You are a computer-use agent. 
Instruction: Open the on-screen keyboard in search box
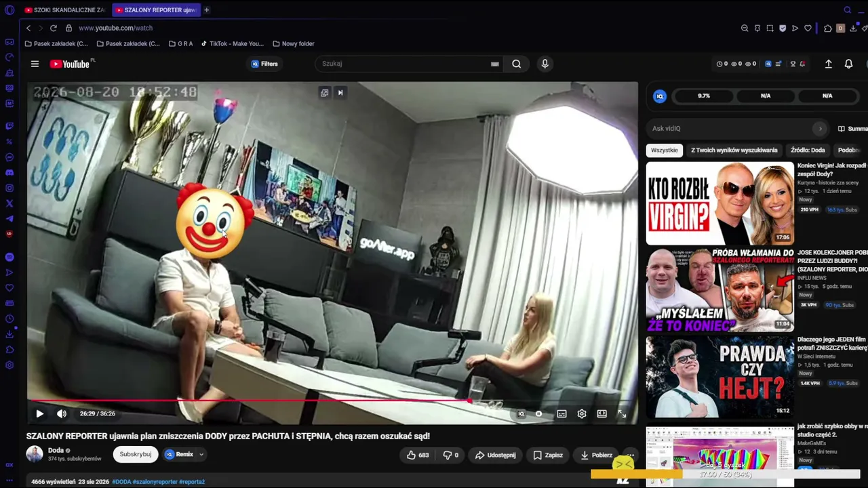(495, 64)
